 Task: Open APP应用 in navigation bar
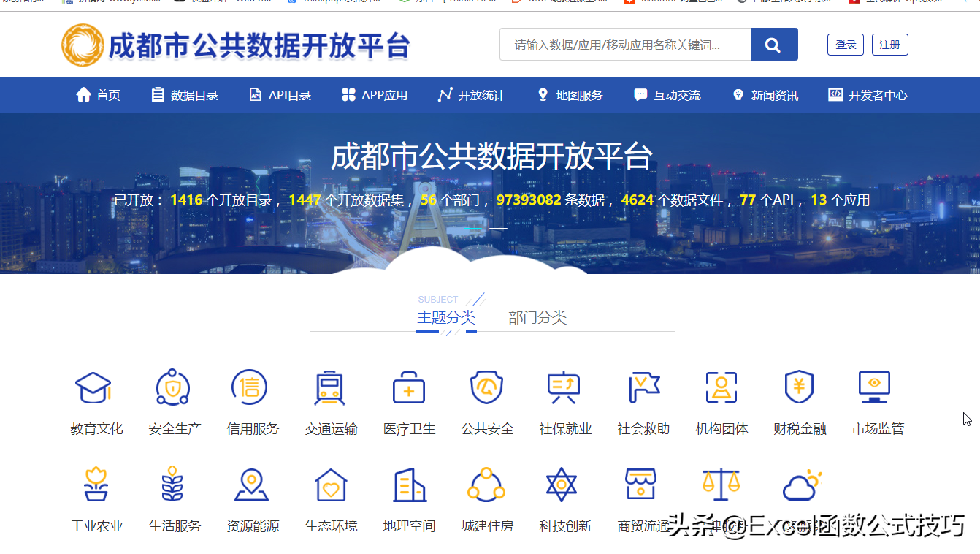coord(375,95)
